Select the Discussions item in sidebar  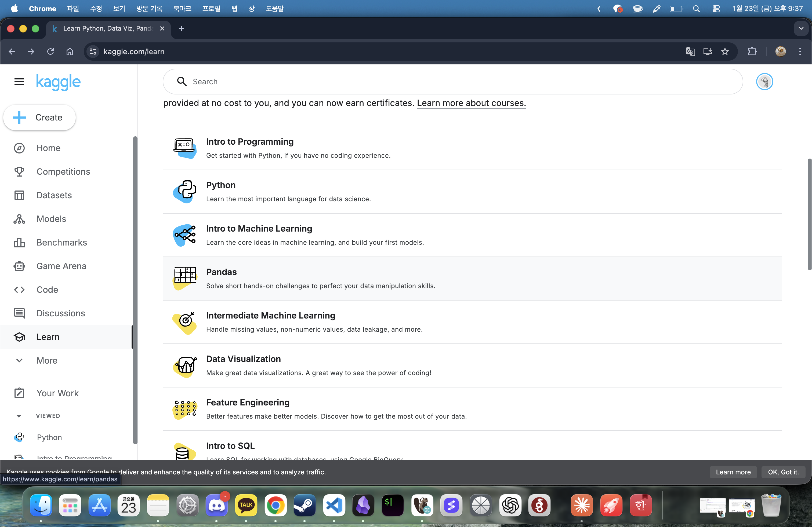point(60,313)
